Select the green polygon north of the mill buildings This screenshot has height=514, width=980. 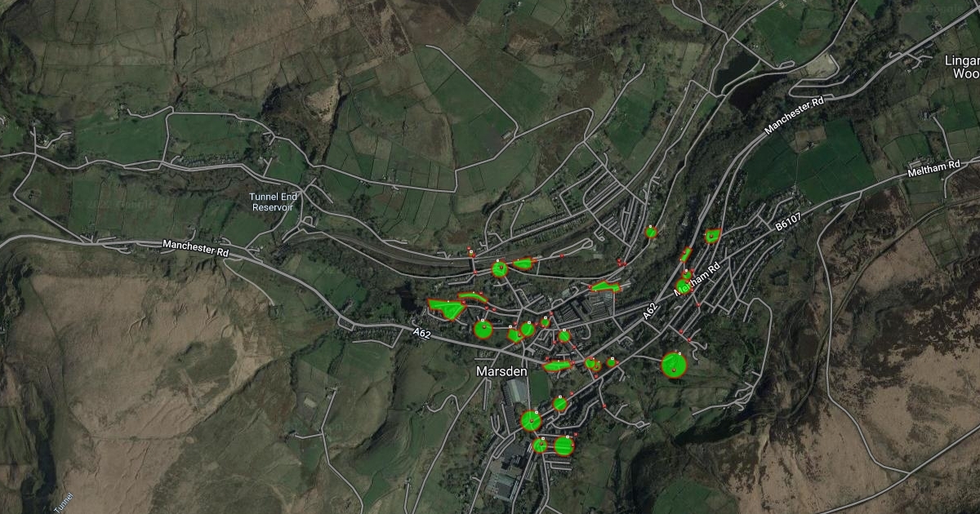(605, 286)
